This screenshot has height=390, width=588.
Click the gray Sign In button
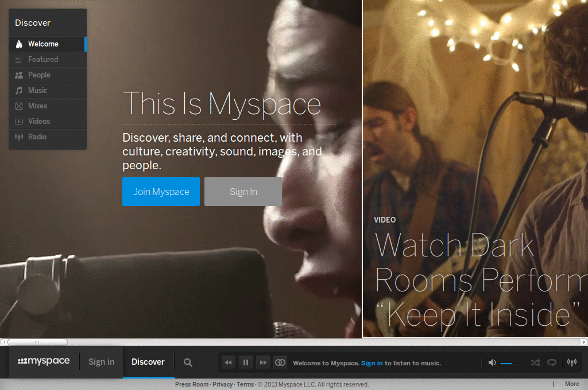(x=243, y=192)
